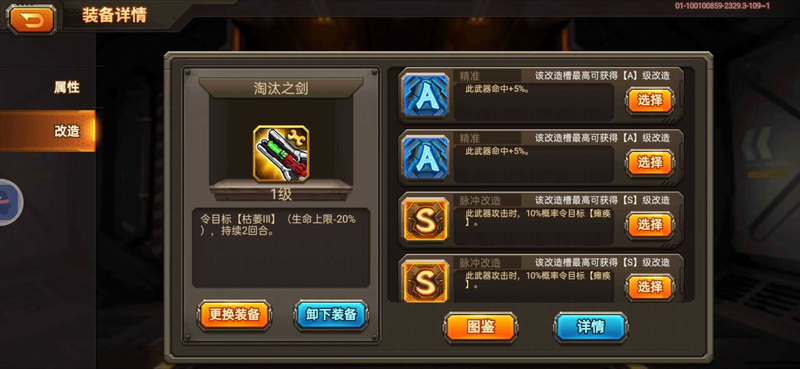Select the 改造 tab
800x369 pixels.
coord(67,131)
